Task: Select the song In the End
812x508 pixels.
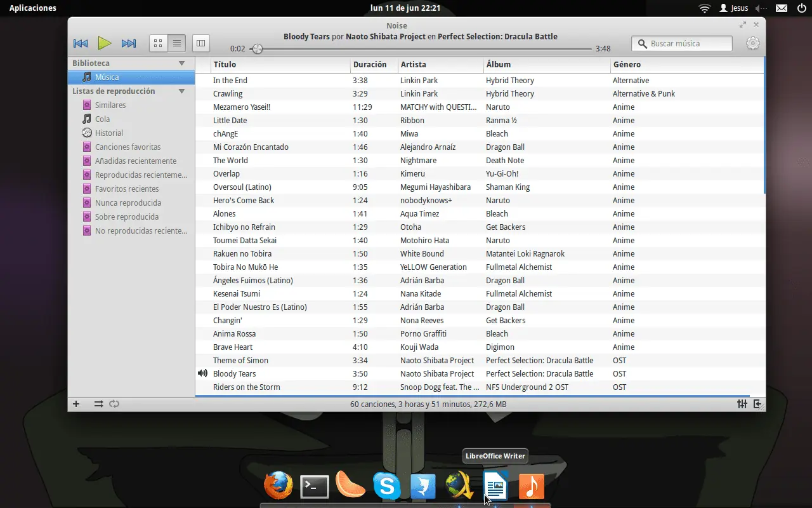Action: [x=230, y=81]
